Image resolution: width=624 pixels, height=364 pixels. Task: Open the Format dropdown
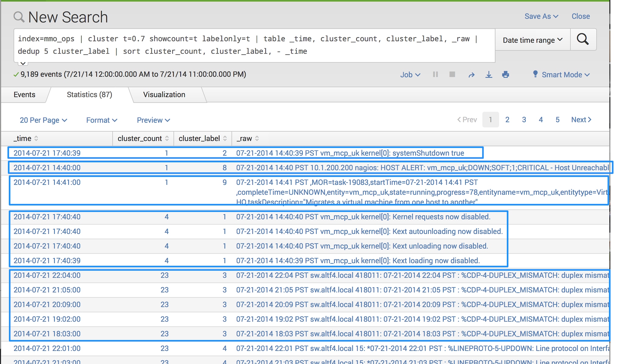[101, 120]
